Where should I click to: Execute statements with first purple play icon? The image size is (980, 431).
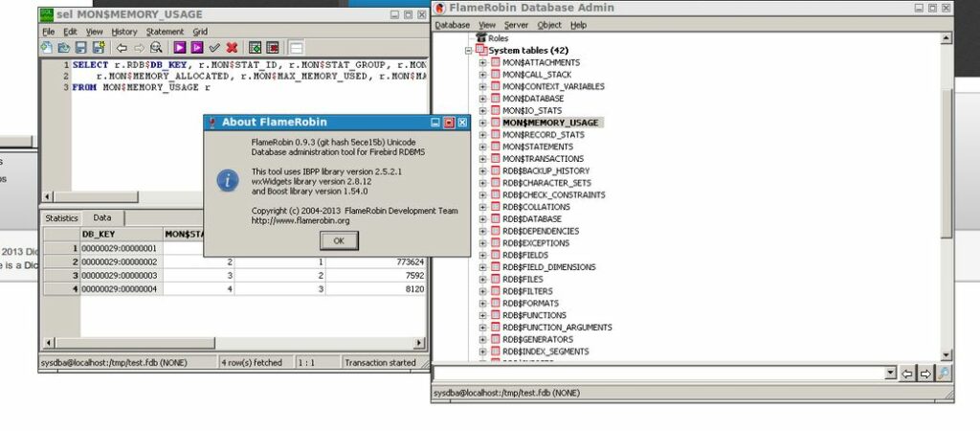point(180,48)
